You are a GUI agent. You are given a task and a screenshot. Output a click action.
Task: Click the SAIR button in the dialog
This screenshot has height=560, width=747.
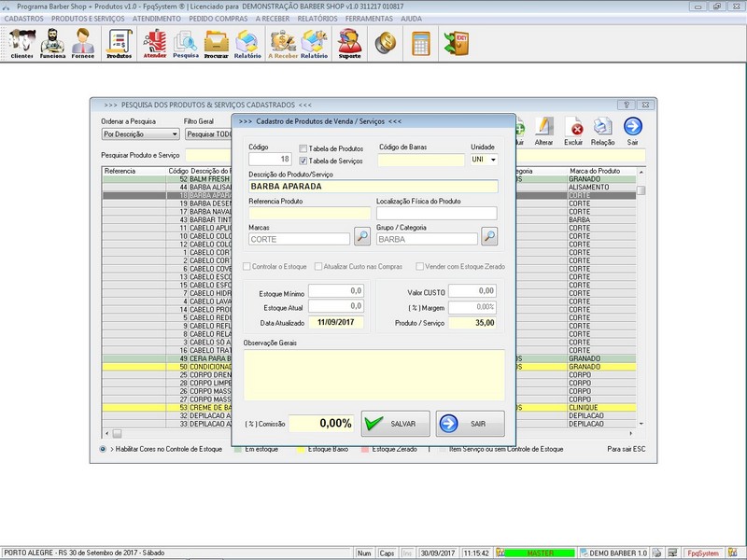[x=470, y=423]
